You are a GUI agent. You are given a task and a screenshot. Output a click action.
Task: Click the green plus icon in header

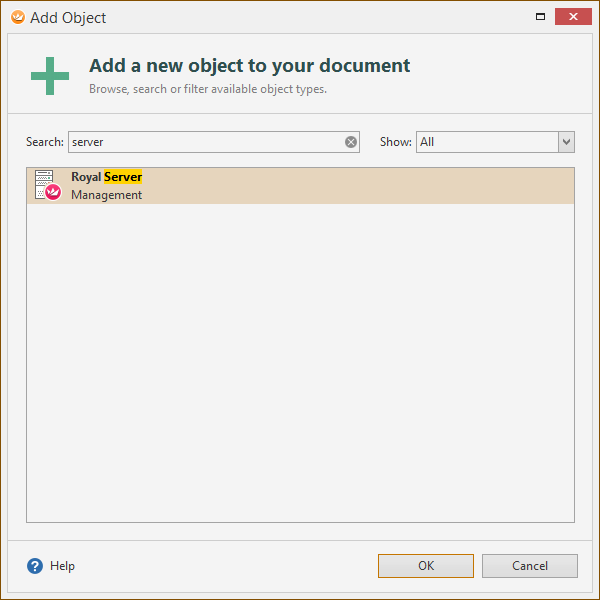coord(50,76)
